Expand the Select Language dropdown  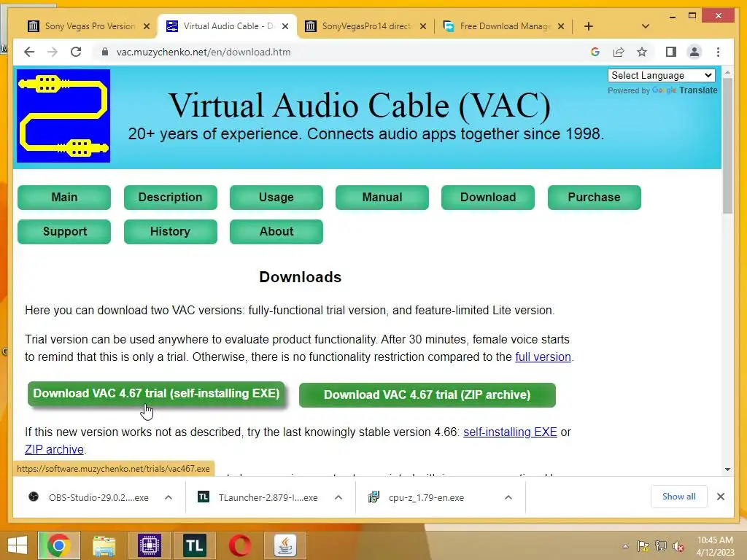[661, 75]
